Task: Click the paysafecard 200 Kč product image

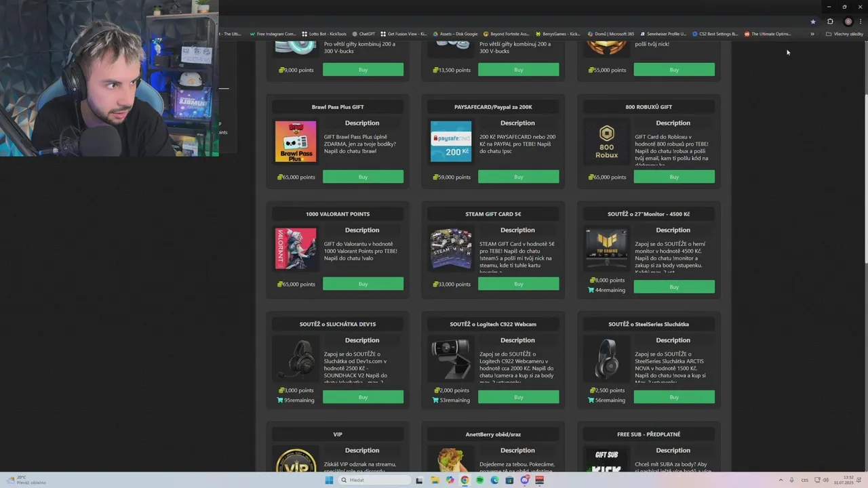Action: (451, 142)
